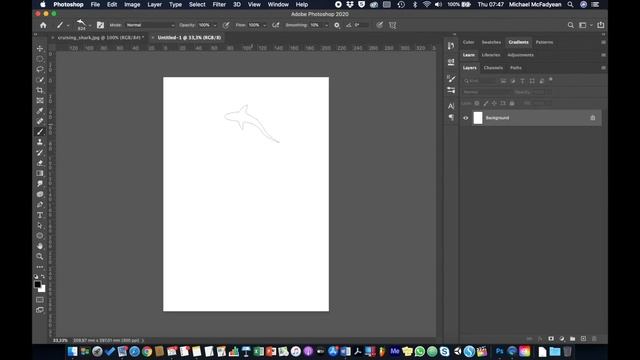Select the Sponge tool
This screenshot has height=360, width=640.
pos(40,194)
